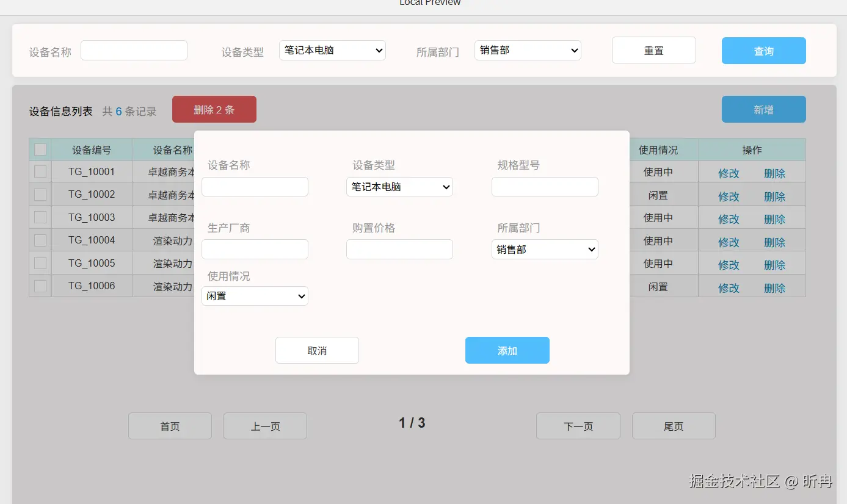Image resolution: width=847 pixels, height=504 pixels.
Task: Open the 使用情况 dropdown showing 闲置
Action: [x=255, y=296]
